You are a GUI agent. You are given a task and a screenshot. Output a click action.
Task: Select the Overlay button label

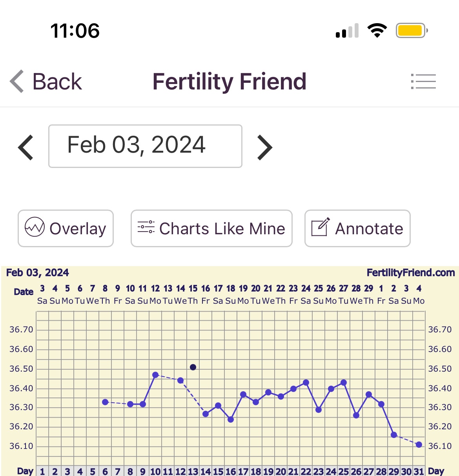click(x=78, y=229)
